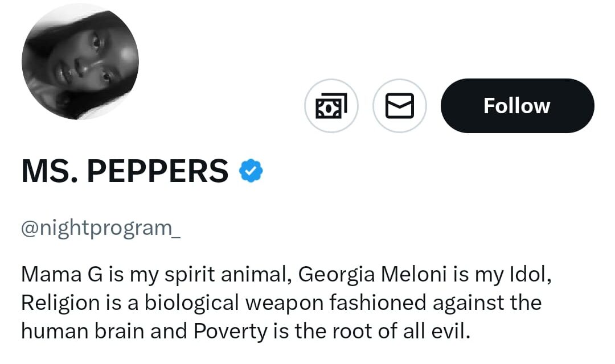615x364 pixels.
Task: Click the envelope direct message icon
Action: 399,106
